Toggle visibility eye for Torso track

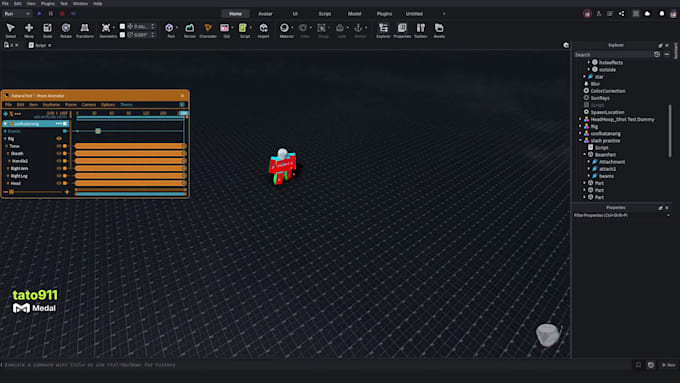click(59, 146)
